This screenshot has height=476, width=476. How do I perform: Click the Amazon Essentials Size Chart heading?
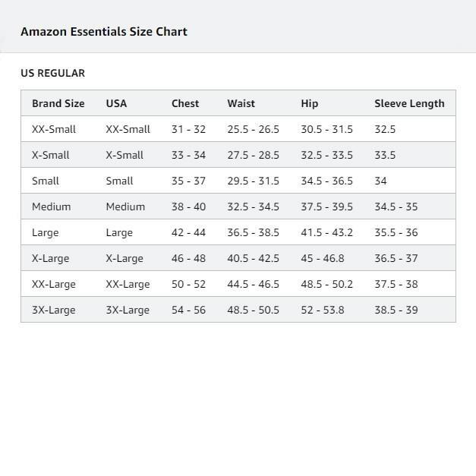(104, 32)
